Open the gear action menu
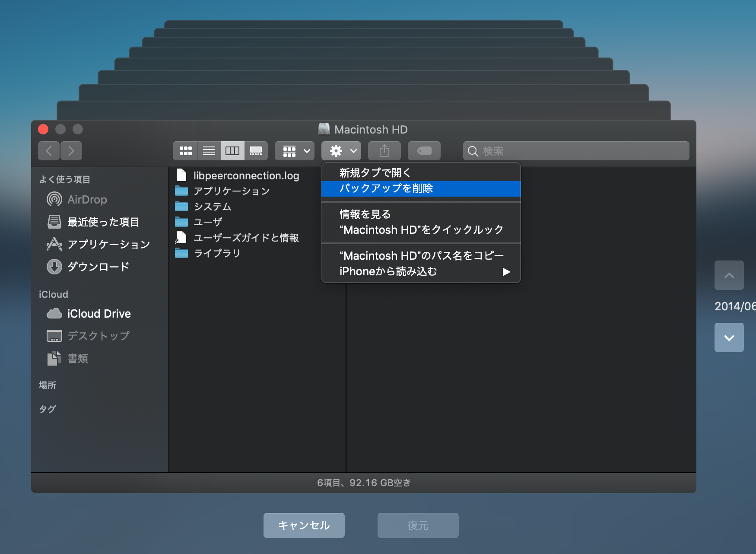The height and width of the screenshot is (554, 756). pos(341,151)
